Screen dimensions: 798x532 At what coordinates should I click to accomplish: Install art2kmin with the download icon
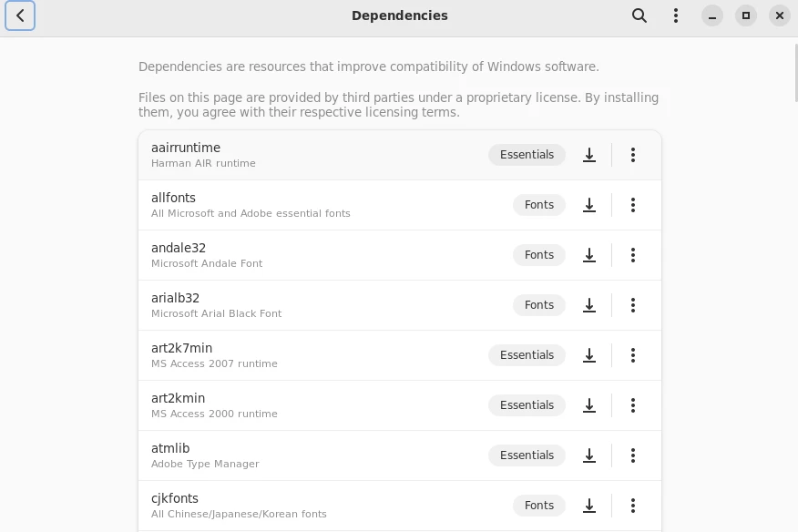tap(589, 405)
